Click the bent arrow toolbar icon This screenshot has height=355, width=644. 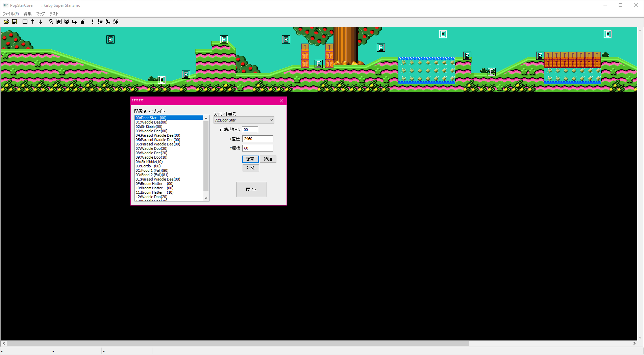74,22
